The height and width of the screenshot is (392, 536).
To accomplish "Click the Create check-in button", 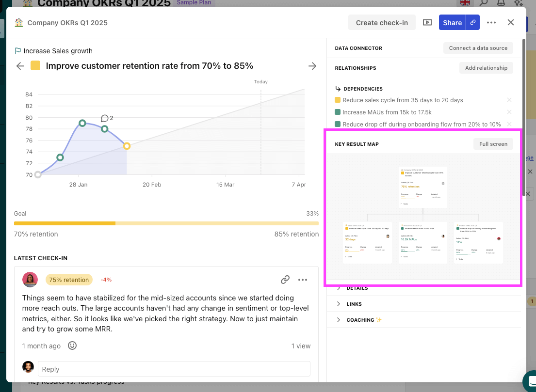I will click(x=382, y=23).
